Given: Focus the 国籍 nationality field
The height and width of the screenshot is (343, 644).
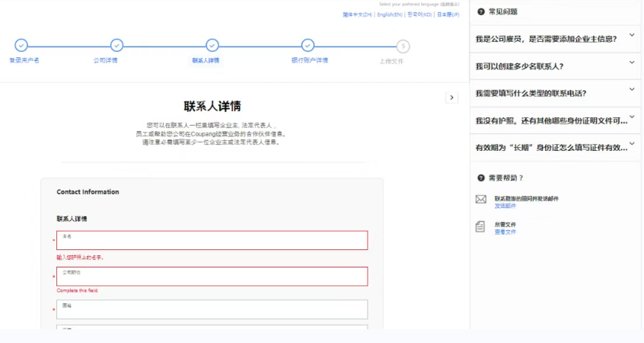Looking at the screenshot, I should click(212, 309).
